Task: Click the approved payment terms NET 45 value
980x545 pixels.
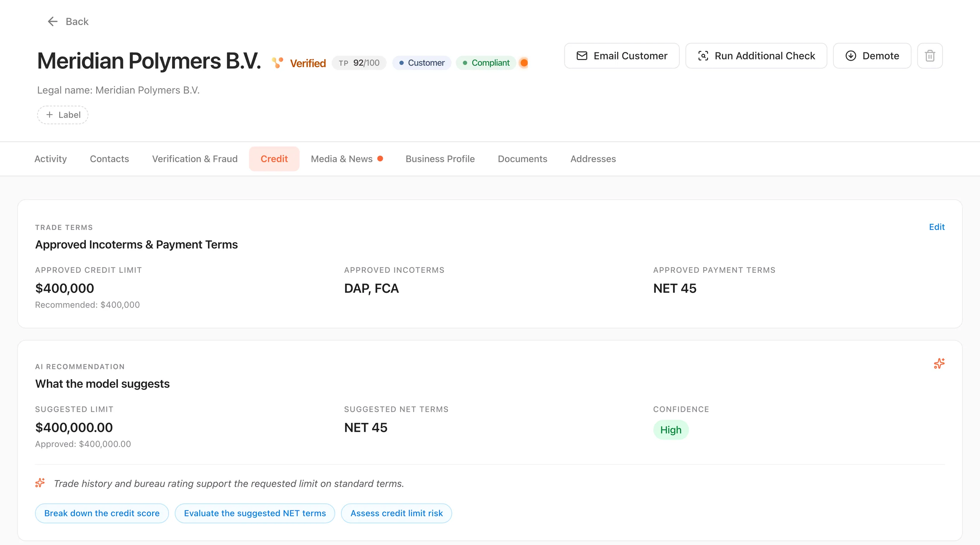Action: tap(675, 288)
